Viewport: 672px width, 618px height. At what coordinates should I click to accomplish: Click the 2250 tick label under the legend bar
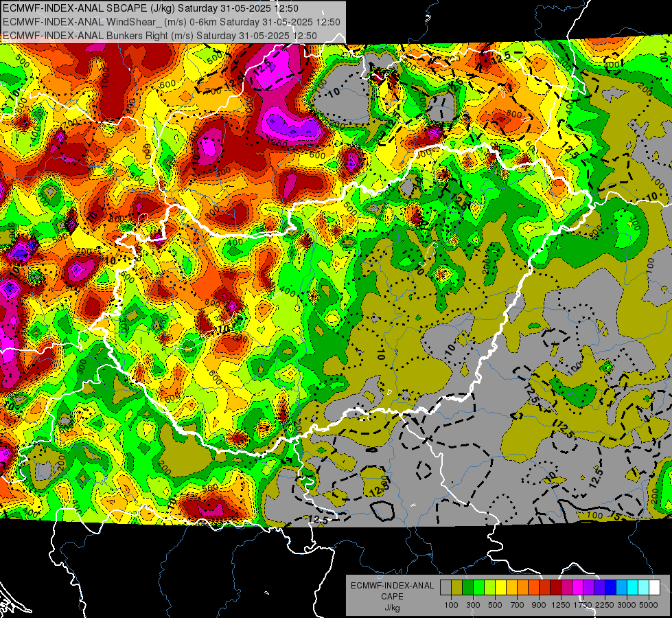[x=605, y=605]
